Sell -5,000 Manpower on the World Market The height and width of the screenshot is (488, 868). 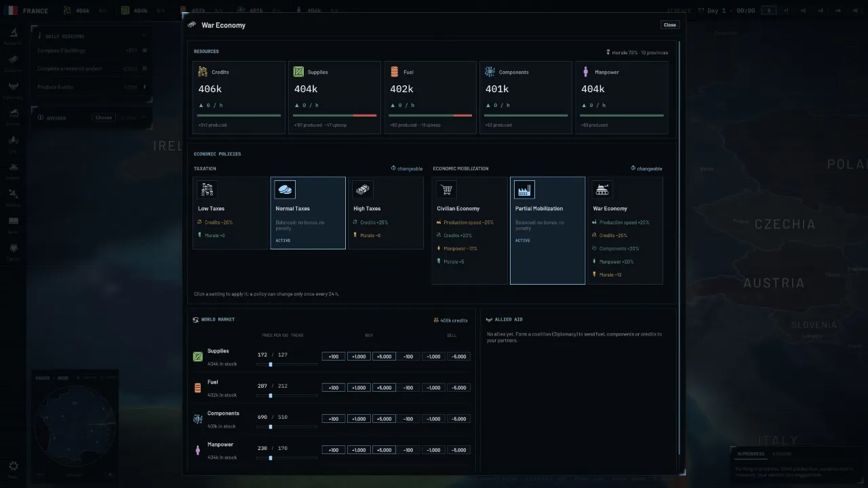pos(458,450)
